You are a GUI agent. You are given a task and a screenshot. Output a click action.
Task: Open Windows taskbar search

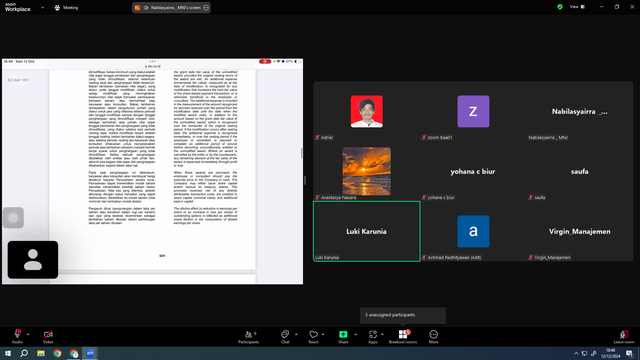pyautogui.click(x=24, y=353)
